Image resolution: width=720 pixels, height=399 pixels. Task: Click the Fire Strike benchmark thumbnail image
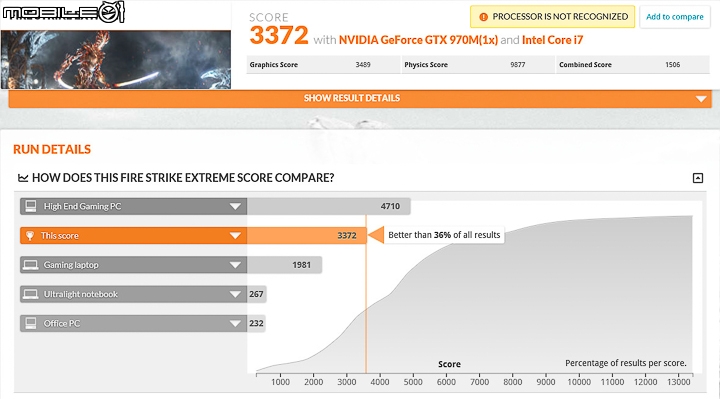[116, 59]
